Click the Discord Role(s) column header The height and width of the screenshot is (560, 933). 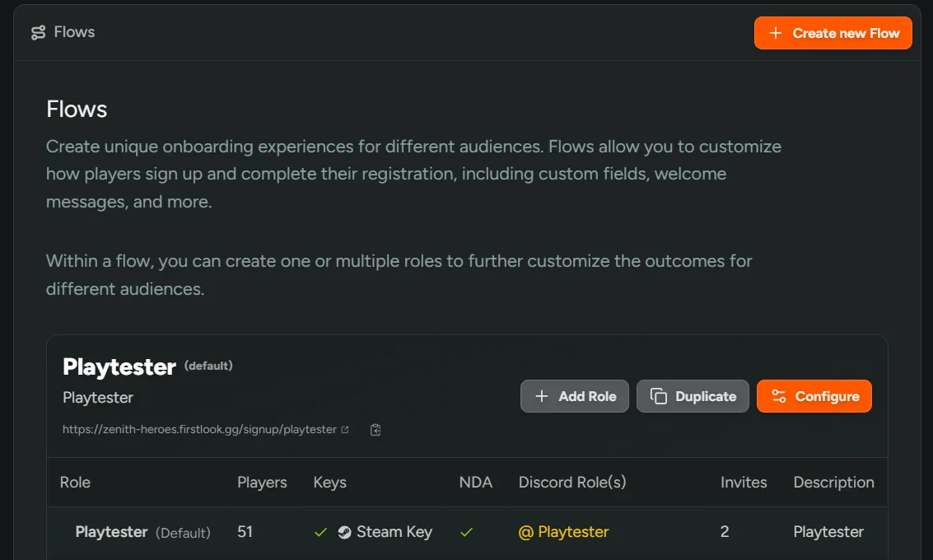click(572, 483)
